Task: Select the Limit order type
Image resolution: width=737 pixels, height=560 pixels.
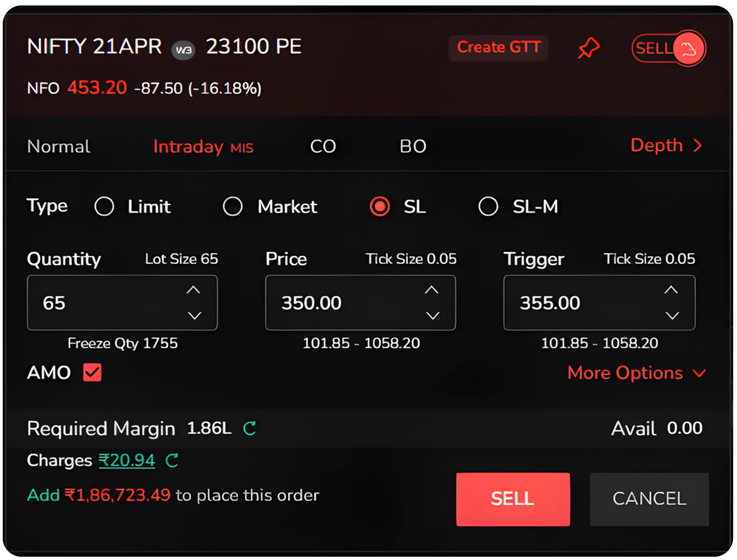Action: (104, 206)
